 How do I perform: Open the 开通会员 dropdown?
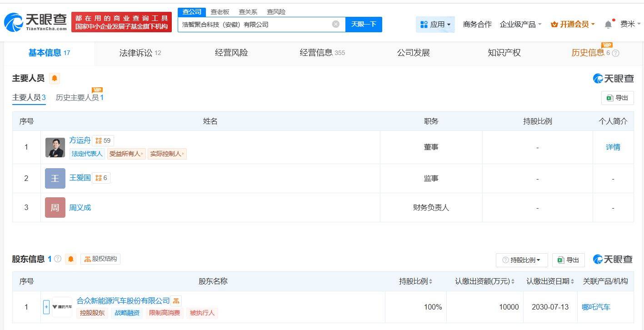[x=573, y=24]
